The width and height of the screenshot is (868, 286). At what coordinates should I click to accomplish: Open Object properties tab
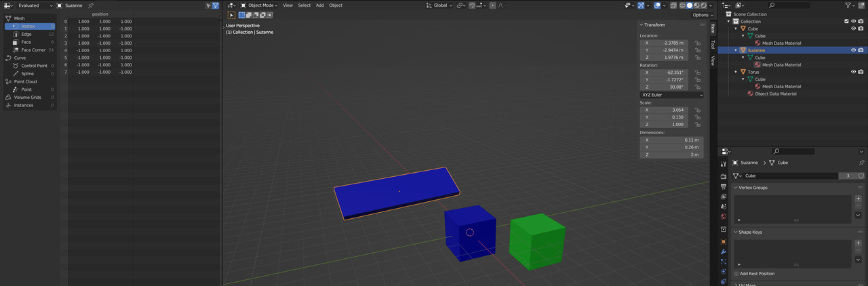click(x=724, y=242)
